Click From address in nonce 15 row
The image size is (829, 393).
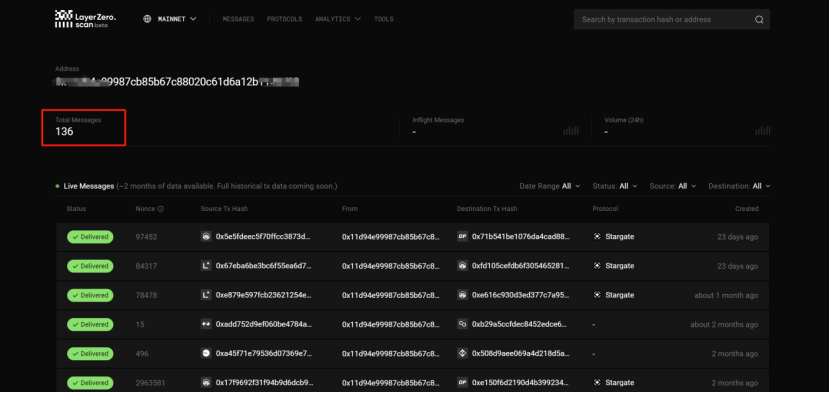391,324
